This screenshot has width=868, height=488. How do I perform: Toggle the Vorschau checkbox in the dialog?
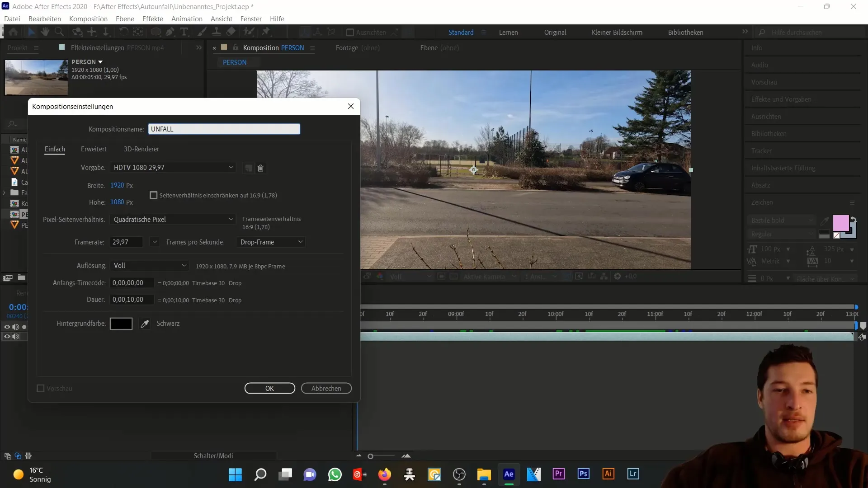[41, 389]
